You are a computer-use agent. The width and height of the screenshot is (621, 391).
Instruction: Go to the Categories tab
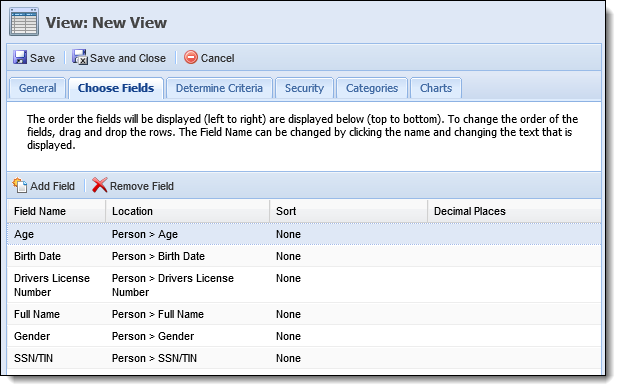tap(371, 88)
